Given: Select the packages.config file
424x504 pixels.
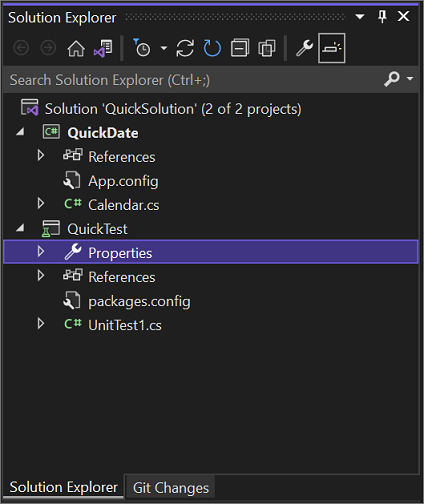Looking at the screenshot, I should coord(139,301).
